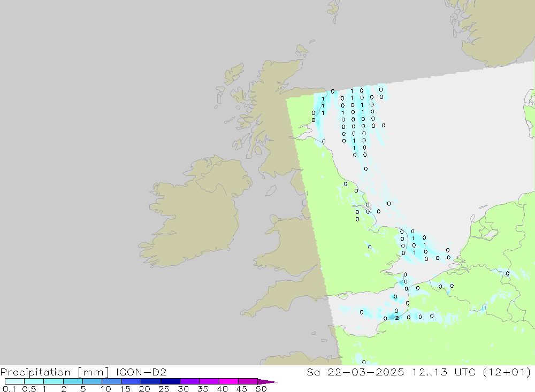The height and width of the screenshot is (392, 535).
Task: Select the "ICON-D2" model label
Action: 141,372
